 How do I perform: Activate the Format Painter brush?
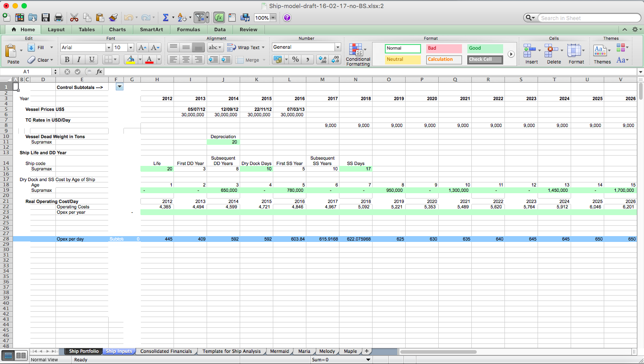coord(113,17)
